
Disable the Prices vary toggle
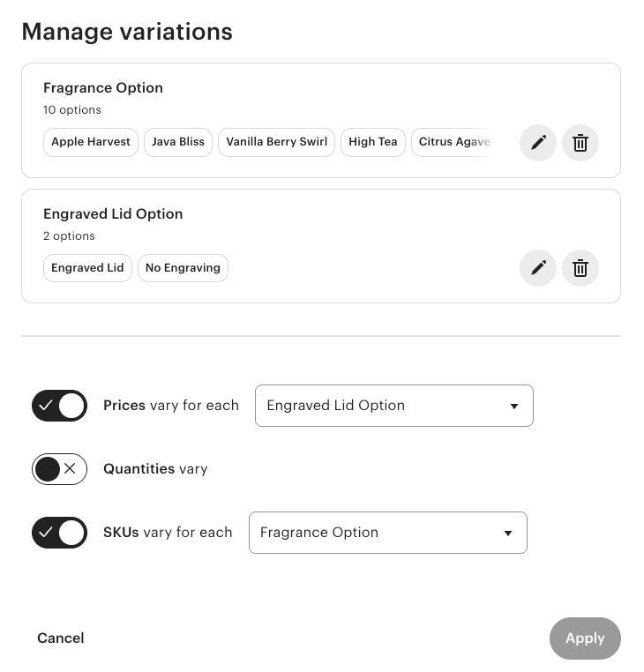pyautogui.click(x=59, y=406)
